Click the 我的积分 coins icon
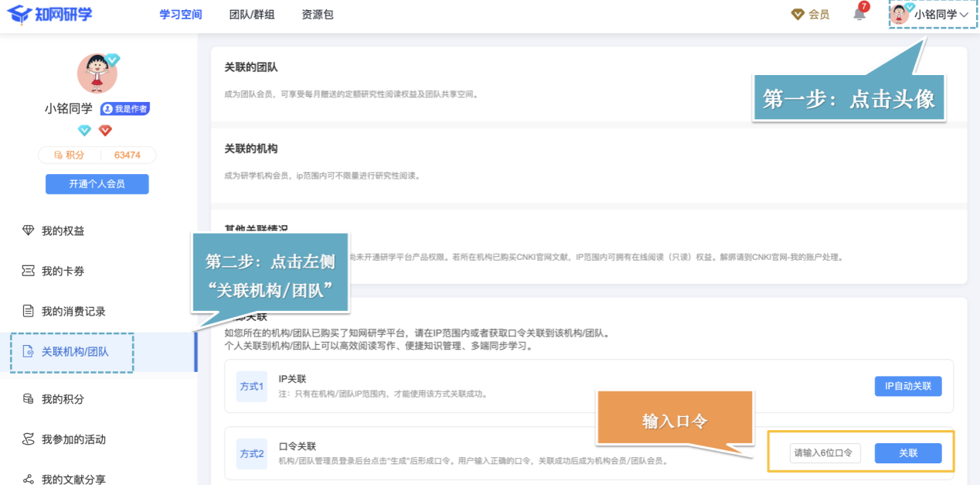The image size is (980, 485). coord(29,399)
